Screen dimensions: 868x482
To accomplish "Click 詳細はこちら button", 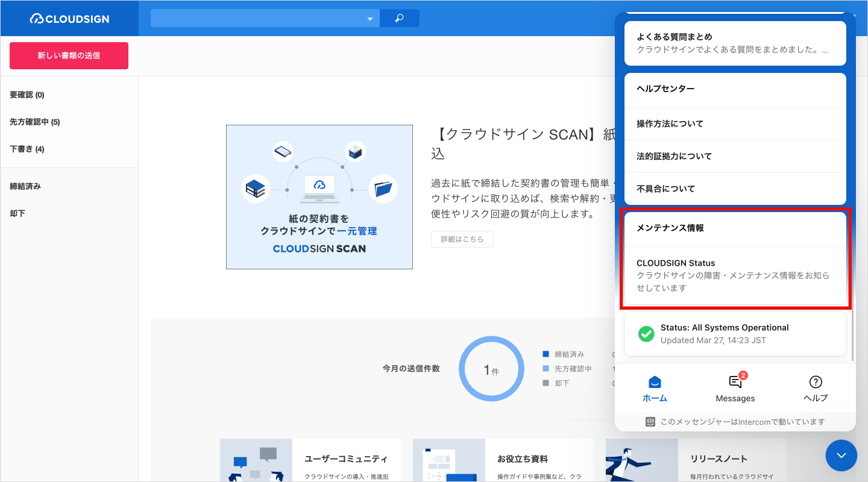I will (x=462, y=239).
